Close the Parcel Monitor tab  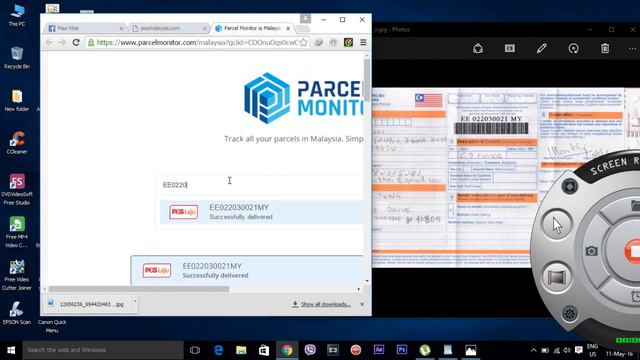288,29
